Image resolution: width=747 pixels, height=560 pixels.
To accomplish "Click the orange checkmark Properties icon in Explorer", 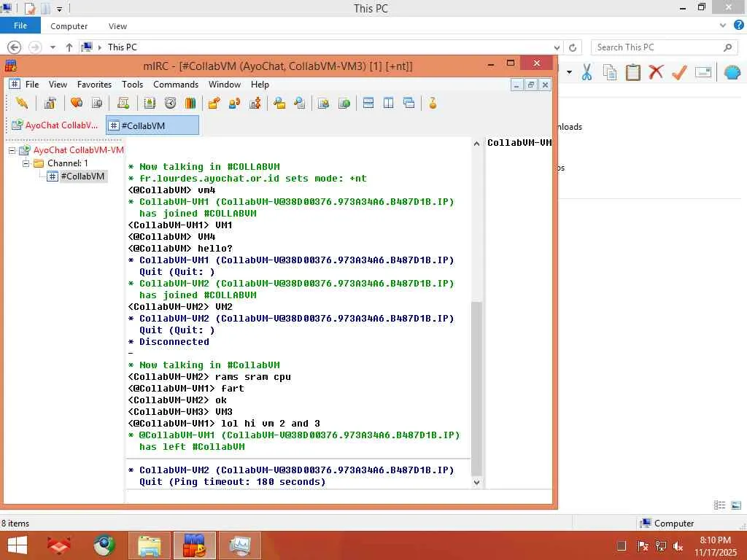I will pos(679,72).
